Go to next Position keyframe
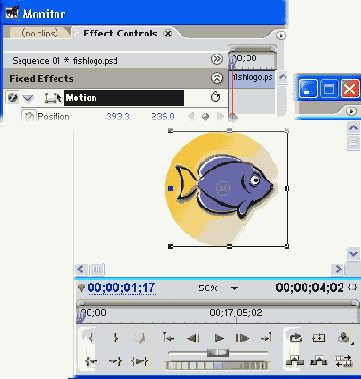Viewport: 361px width, 379px height. (220, 117)
